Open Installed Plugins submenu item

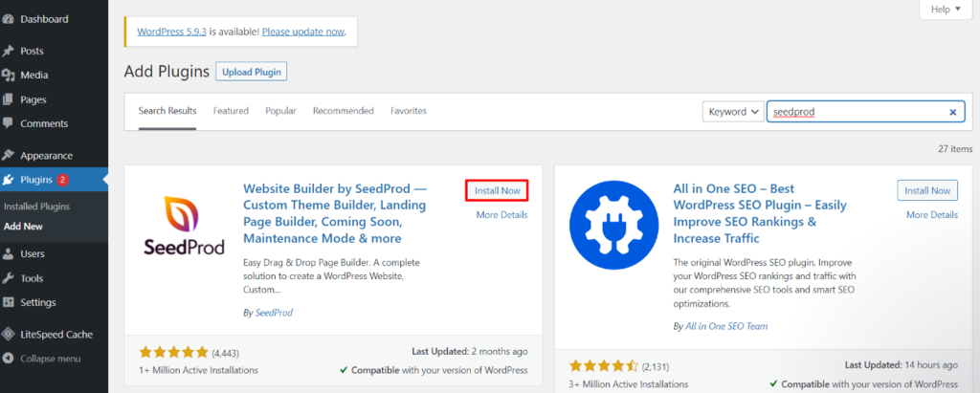(37, 207)
